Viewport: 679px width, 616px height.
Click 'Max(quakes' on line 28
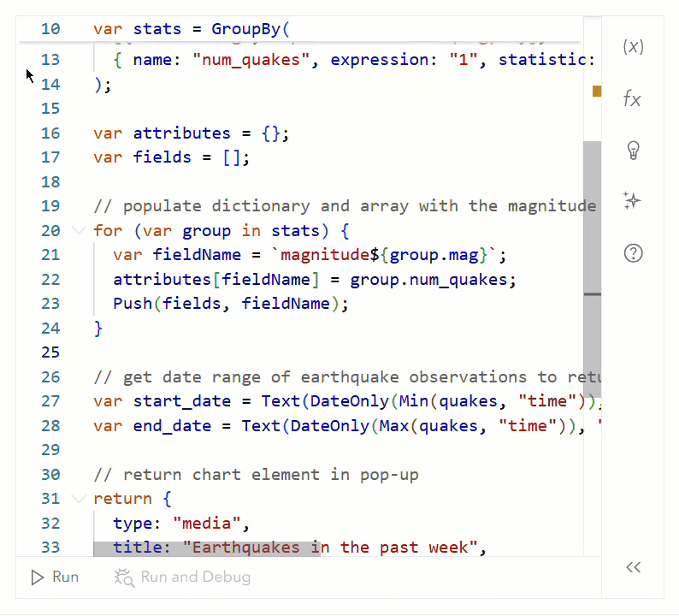[428, 426]
